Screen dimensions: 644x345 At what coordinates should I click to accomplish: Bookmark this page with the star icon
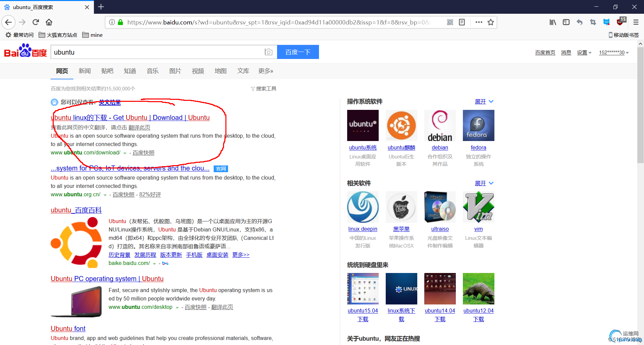[x=491, y=22]
